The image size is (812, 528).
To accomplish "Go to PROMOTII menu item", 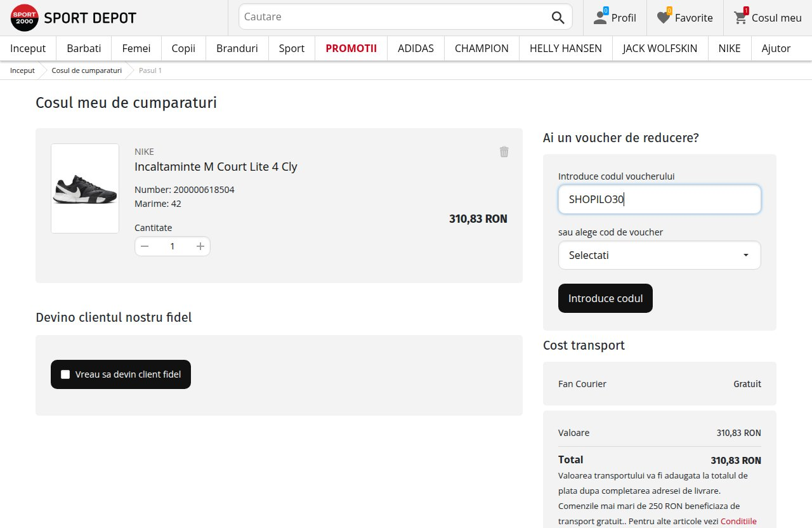I will tap(351, 48).
